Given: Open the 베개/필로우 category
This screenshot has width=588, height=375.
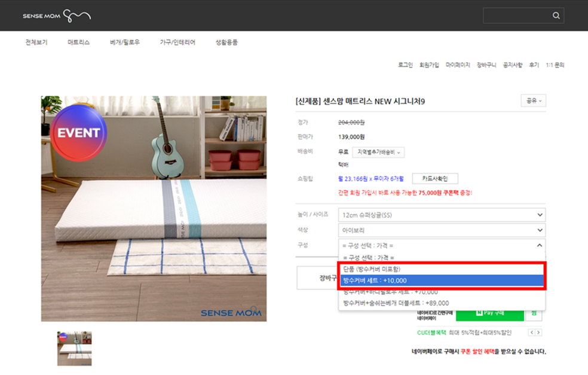Looking at the screenshot, I should tap(124, 42).
